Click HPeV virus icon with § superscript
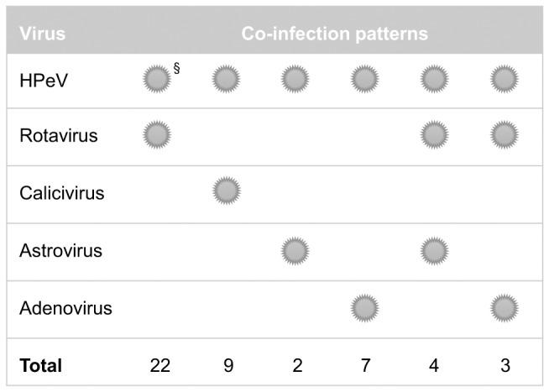 pyautogui.click(x=157, y=80)
